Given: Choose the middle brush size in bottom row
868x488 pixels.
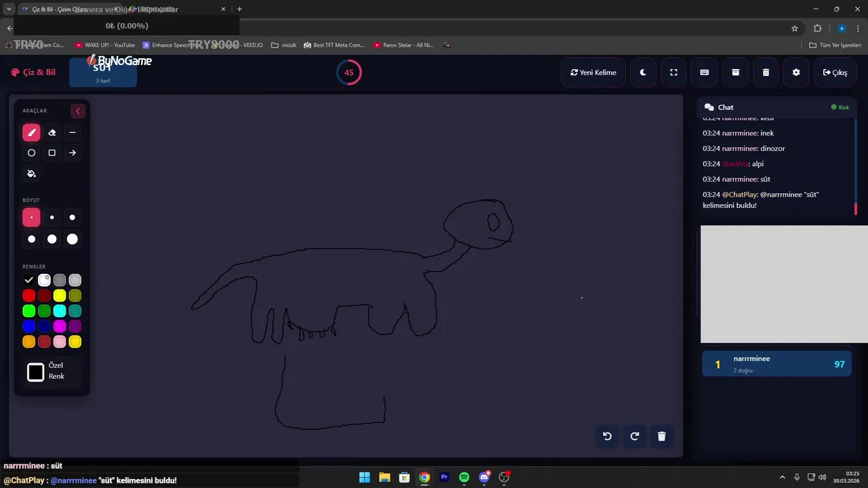Looking at the screenshot, I should 52,239.
